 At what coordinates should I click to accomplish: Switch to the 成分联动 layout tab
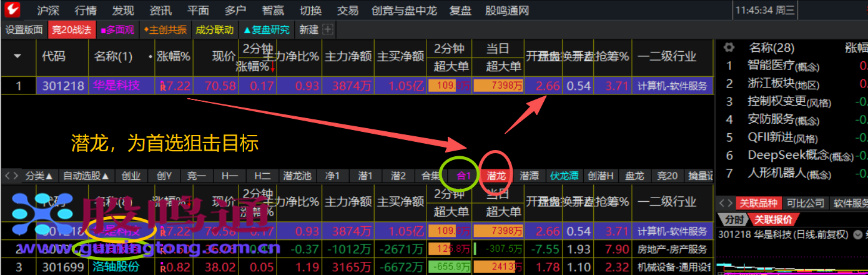[214, 29]
